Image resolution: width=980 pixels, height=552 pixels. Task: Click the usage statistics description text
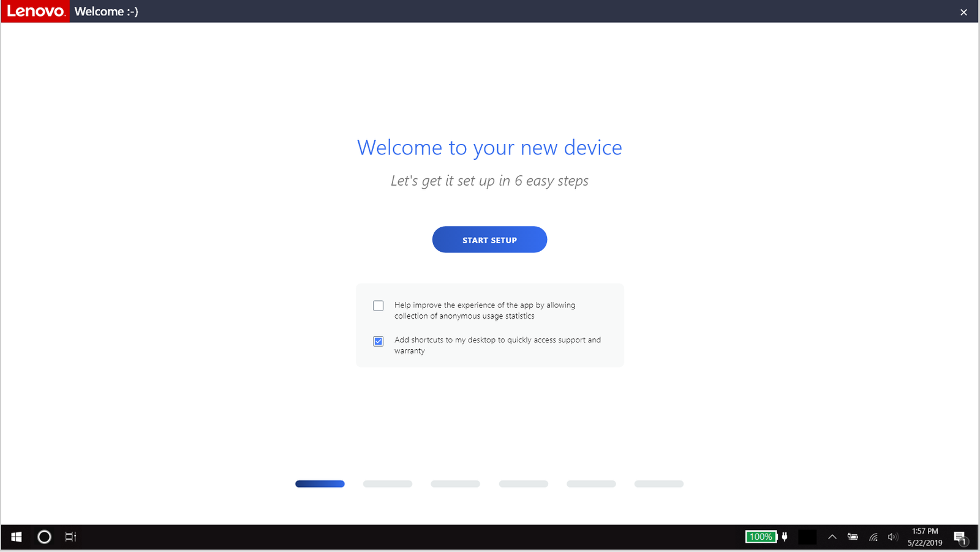click(x=484, y=311)
